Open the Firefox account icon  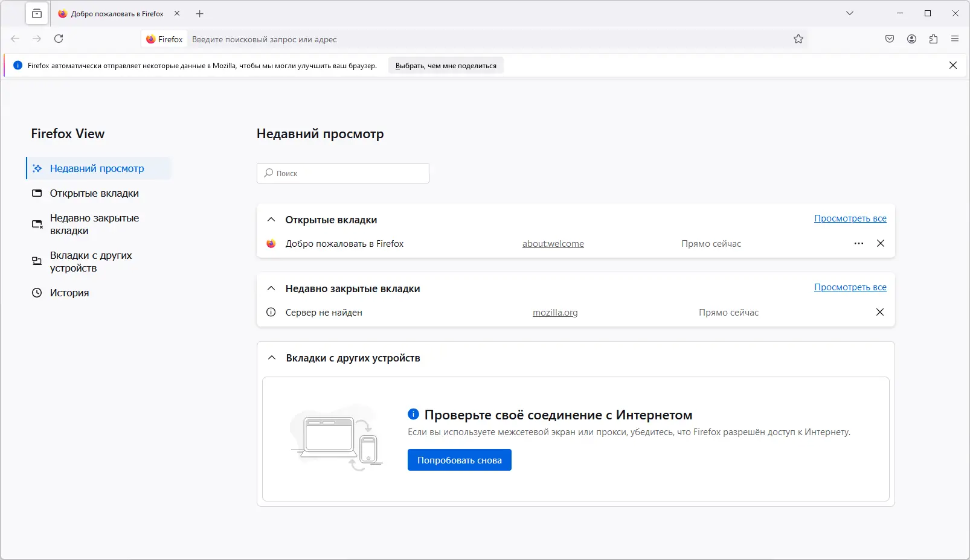911,39
